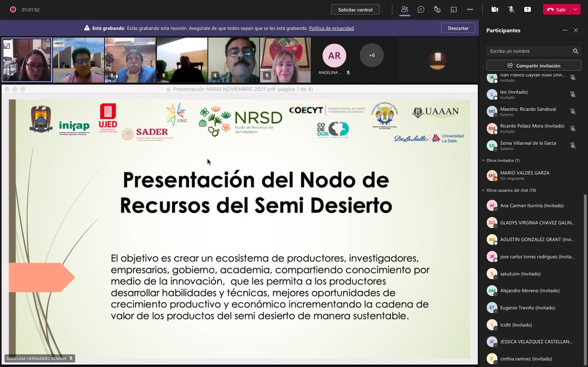Select video of man with mustache and headphones
Image resolution: width=588 pixels, height=367 pixels.
tap(234, 60)
